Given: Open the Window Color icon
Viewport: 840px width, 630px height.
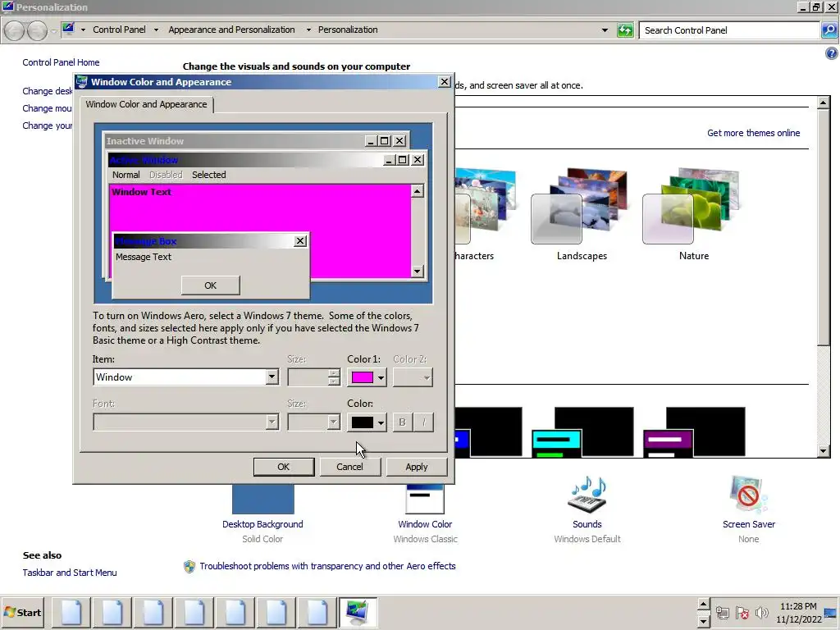Looking at the screenshot, I should [425, 500].
